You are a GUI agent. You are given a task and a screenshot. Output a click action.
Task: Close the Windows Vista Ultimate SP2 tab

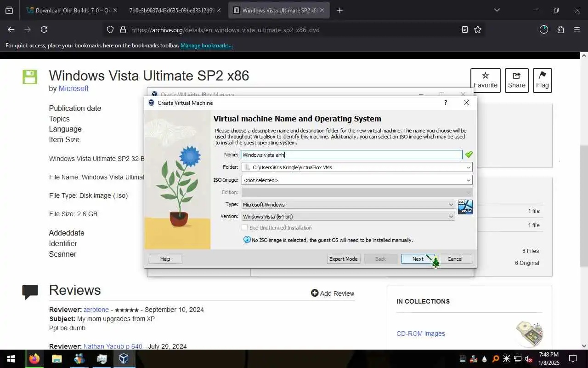point(322,10)
